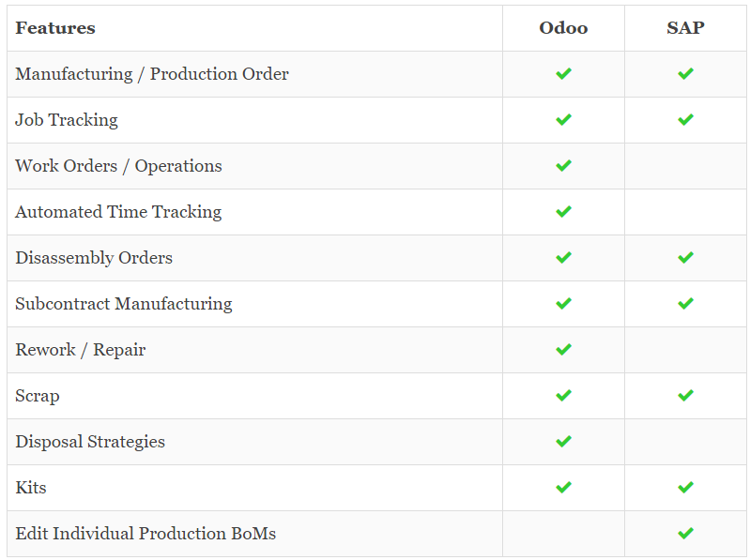Click Odoo checkmark in Job Tracking row
The image size is (750, 560).
coord(563,119)
